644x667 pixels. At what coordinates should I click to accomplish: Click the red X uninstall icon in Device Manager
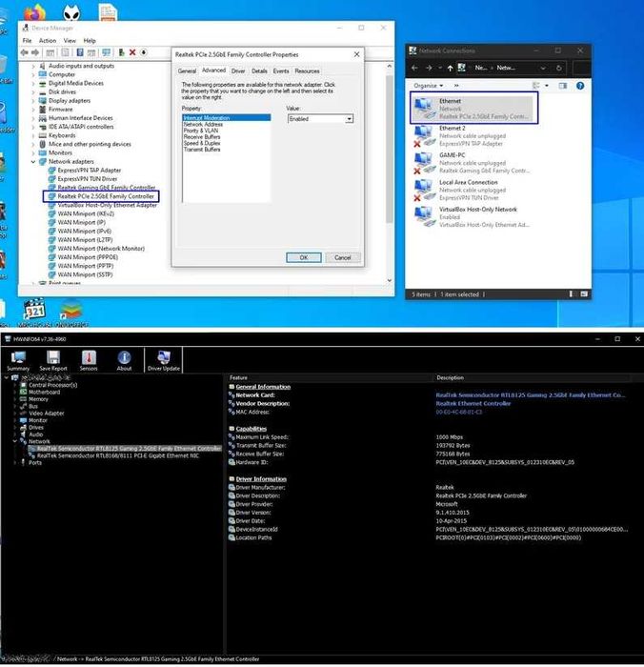click(132, 52)
